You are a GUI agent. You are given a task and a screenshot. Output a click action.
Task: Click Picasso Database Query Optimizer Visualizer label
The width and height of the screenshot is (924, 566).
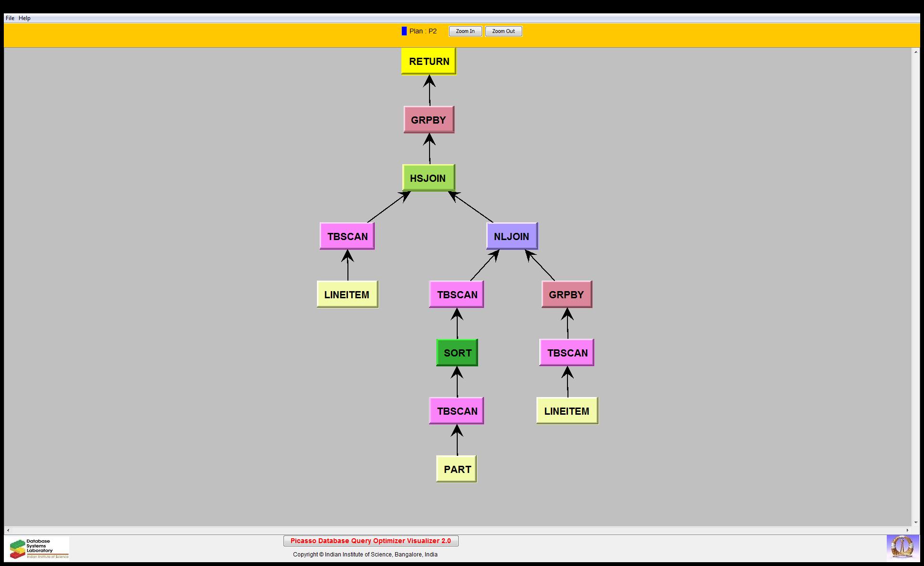click(371, 541)
